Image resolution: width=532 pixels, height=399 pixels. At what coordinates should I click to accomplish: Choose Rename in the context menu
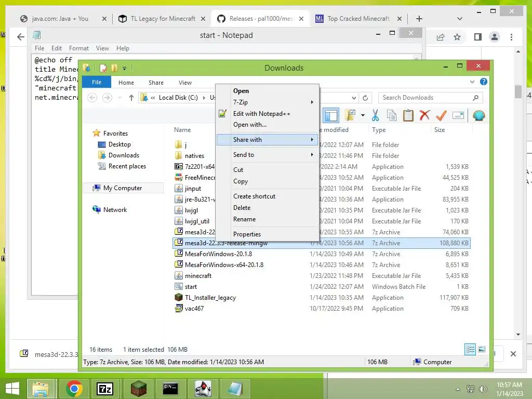(268, 219)
